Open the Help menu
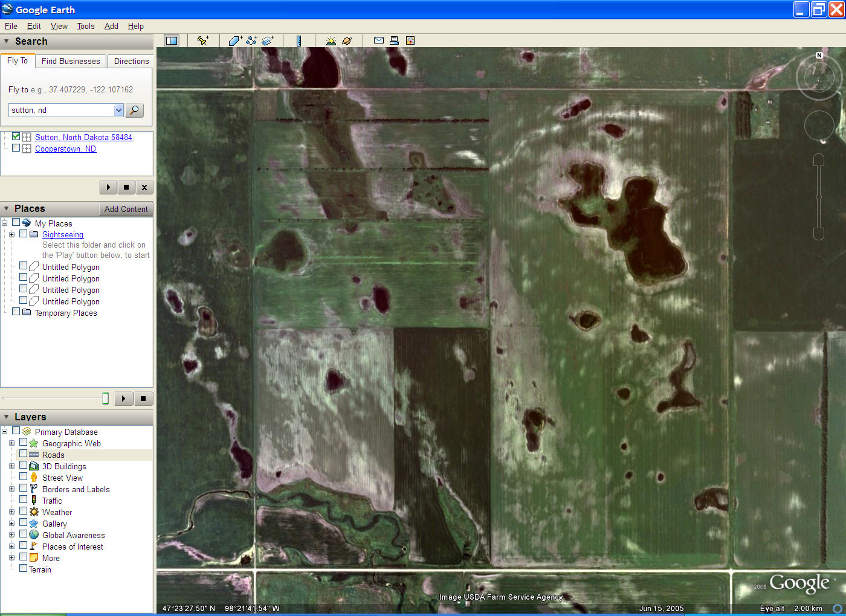The height and width of the screenshot is (616, 846). tap(136, 26)
